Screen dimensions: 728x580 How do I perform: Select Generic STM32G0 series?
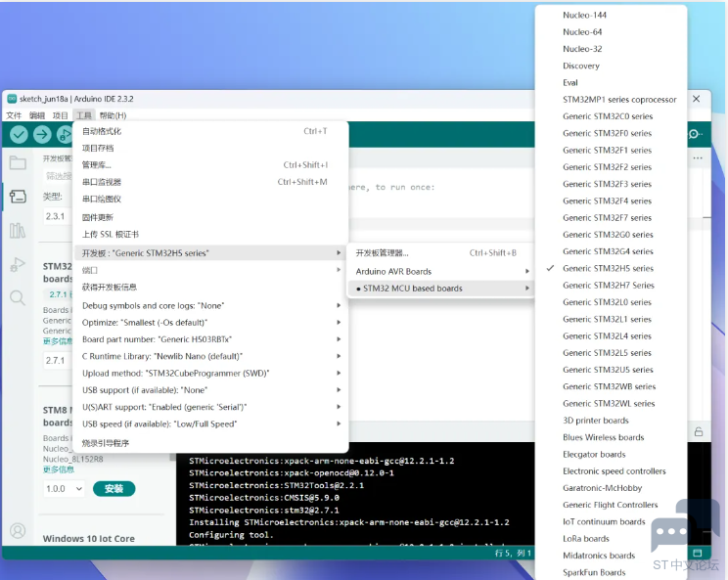coord(611,235)
